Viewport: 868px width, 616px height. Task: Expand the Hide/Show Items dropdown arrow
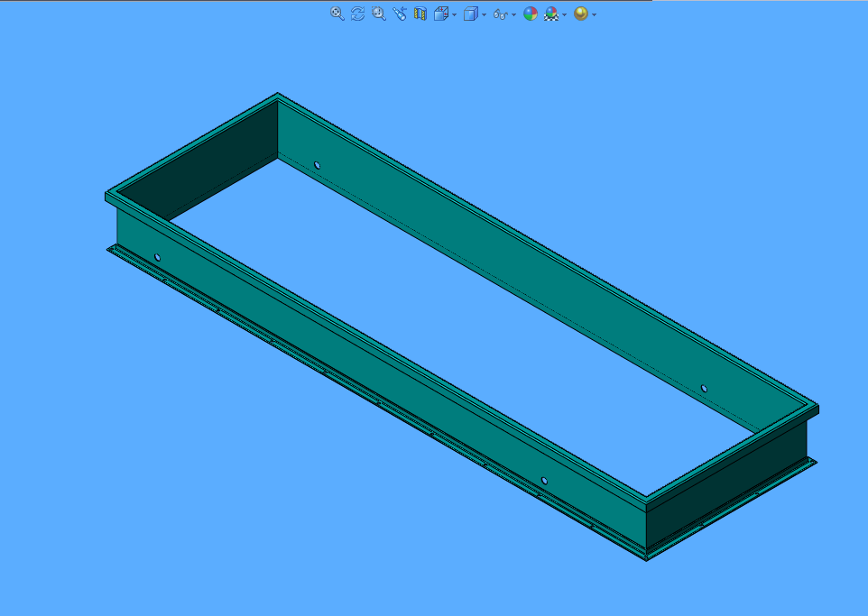point(514,15)
